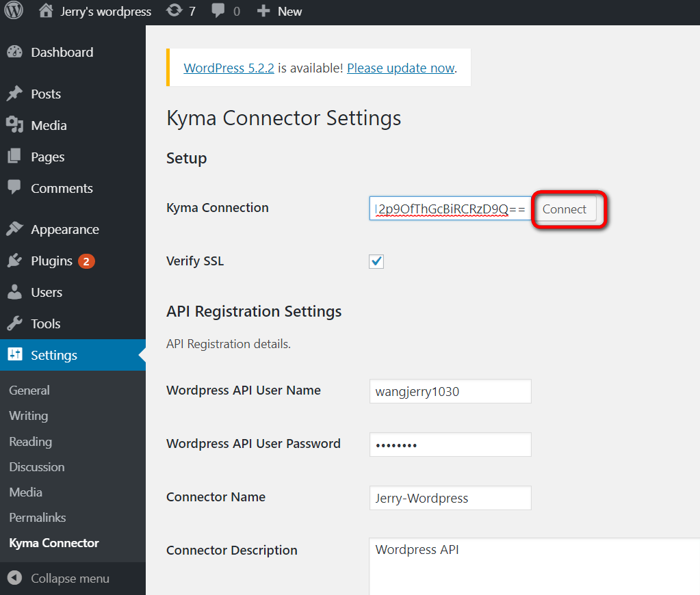Open the Dashboard gauge icon
Viewport: 700px width, 595px height.
click(x=14, y=53)
